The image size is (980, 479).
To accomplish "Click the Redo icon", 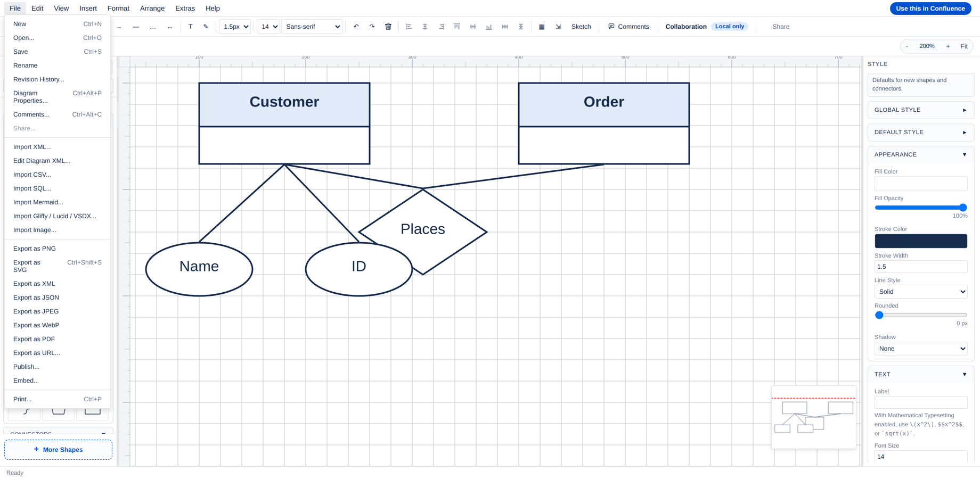I will tap(372, 27).
